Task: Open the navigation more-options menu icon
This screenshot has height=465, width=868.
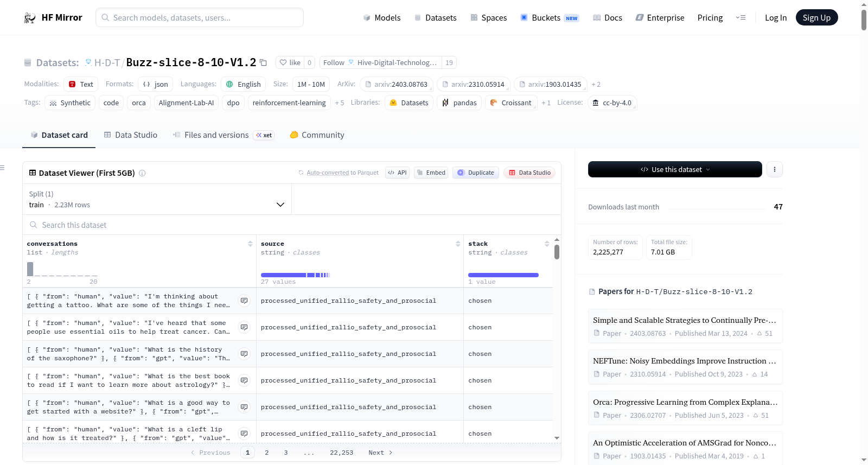Action: [x=741, y=17]
